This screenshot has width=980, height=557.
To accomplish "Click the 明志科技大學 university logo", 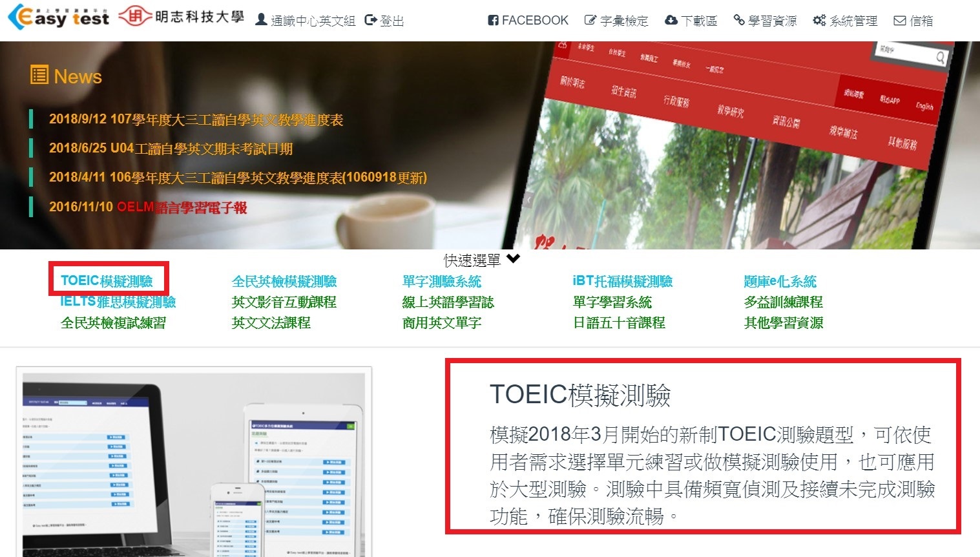I will pyautogui.click(x=182, y=17).
